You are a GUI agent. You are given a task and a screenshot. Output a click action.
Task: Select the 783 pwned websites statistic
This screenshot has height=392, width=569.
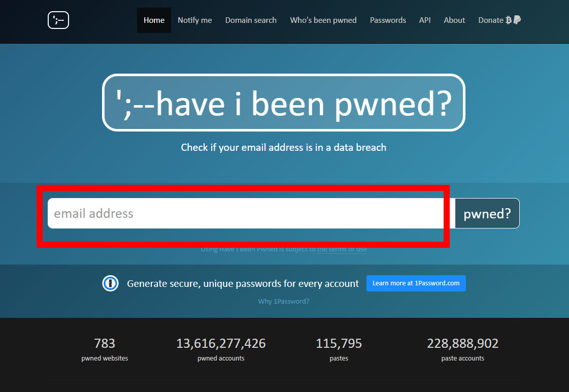click(x=105, y=349)
